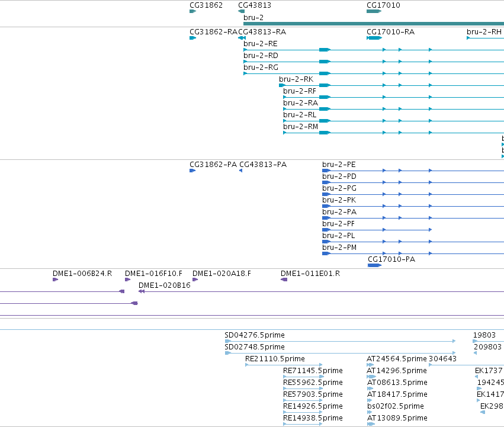Click the DME1-020A18.F clone label
Image resolution: width=504 pixels, height=427 pixels.
[x=221, y=274]
